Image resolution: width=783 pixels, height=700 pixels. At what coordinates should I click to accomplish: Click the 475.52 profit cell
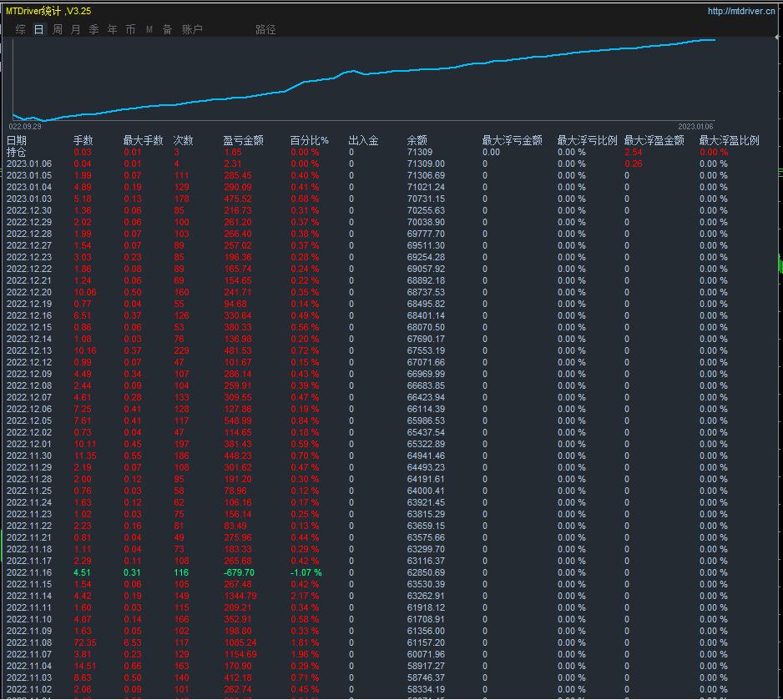pos(238,199)
